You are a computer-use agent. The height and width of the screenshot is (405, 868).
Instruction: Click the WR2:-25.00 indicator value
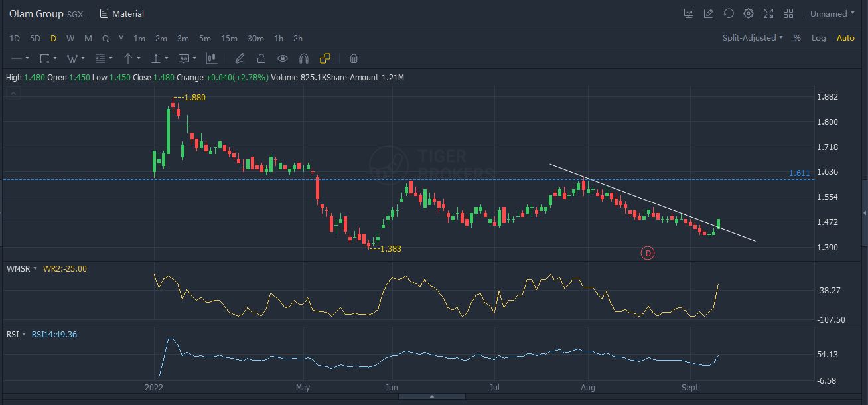coord(64,268)
